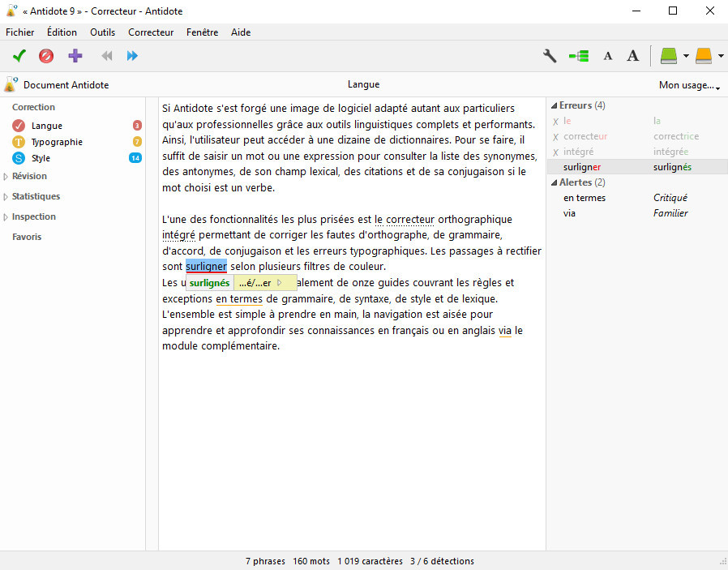Click the X beside error 'le'
The width and height of the screenshot is (728, 570).
tap(556, 122)
